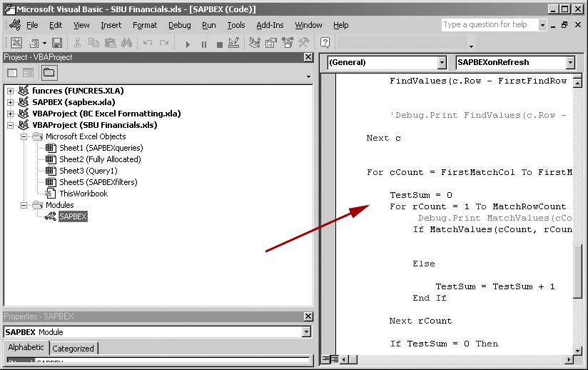This screenshot has height=370, width=588.
Task: Open the (General) object dropdown
Action: [442, 63]
